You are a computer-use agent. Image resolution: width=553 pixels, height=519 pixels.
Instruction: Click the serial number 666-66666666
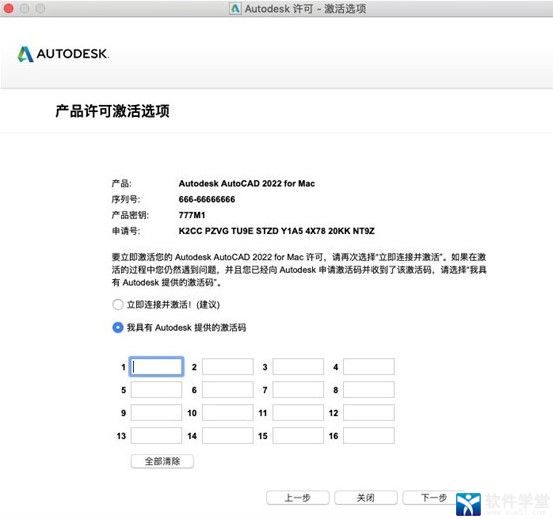pyautogui.click(x=207, y=199)
